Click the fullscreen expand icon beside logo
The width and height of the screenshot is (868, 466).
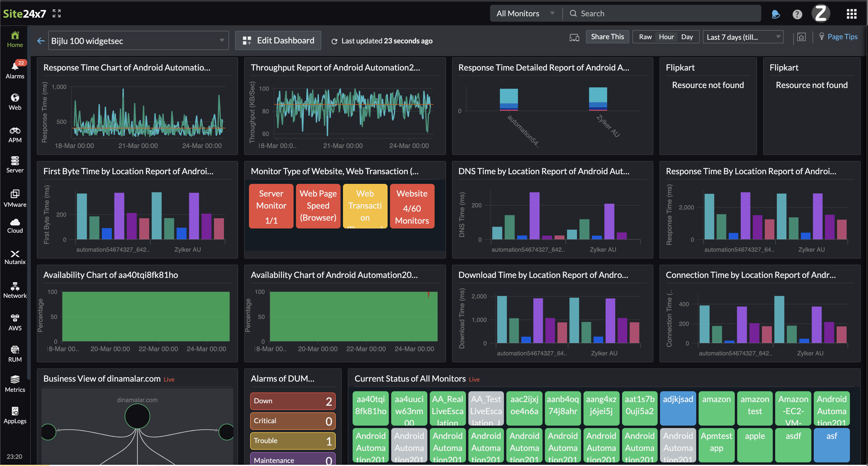(x=57, y=14)
